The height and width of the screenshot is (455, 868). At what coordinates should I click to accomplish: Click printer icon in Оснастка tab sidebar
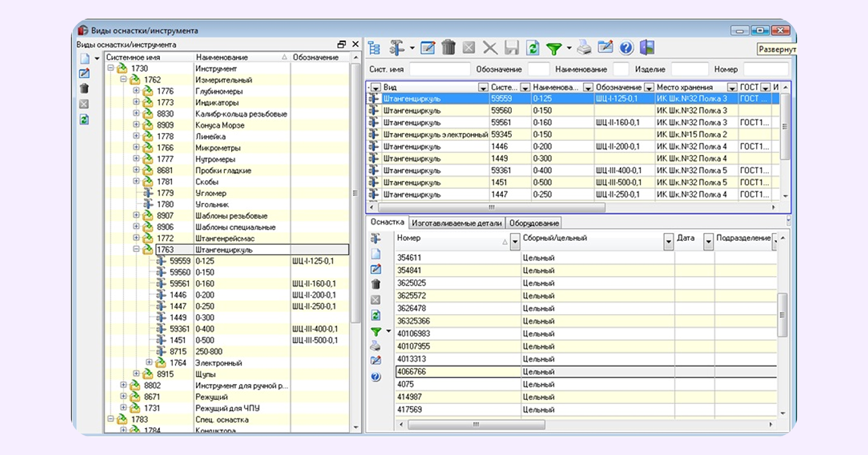pos(376,346)
